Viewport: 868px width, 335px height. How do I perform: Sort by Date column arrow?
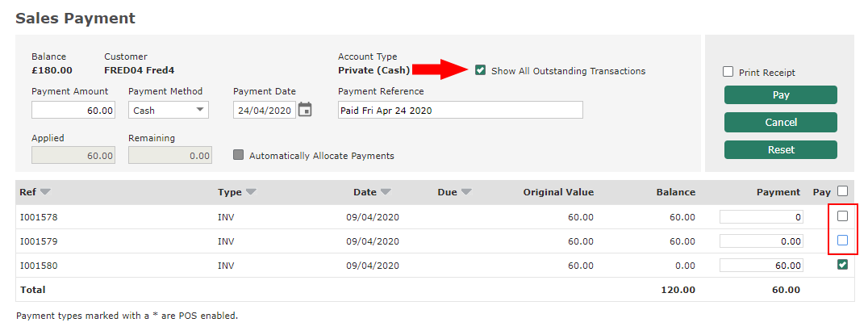[386, 192]
